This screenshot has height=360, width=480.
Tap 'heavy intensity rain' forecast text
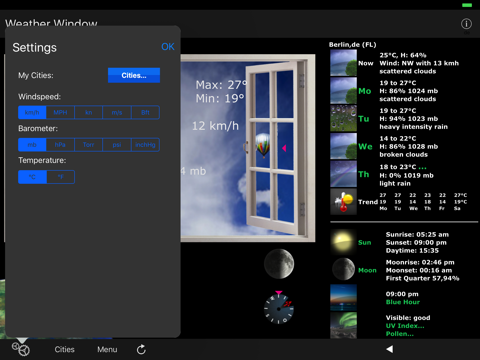tap(414, 127)
